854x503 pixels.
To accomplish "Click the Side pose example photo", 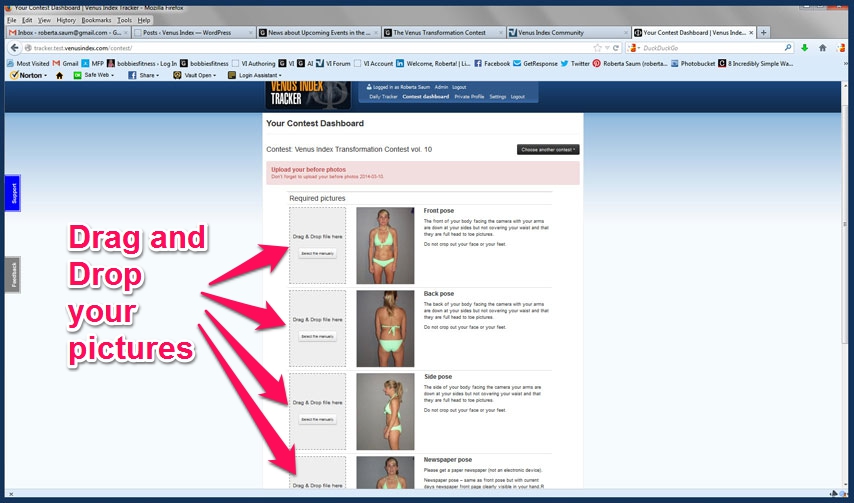I will click(x=385, y=412).
